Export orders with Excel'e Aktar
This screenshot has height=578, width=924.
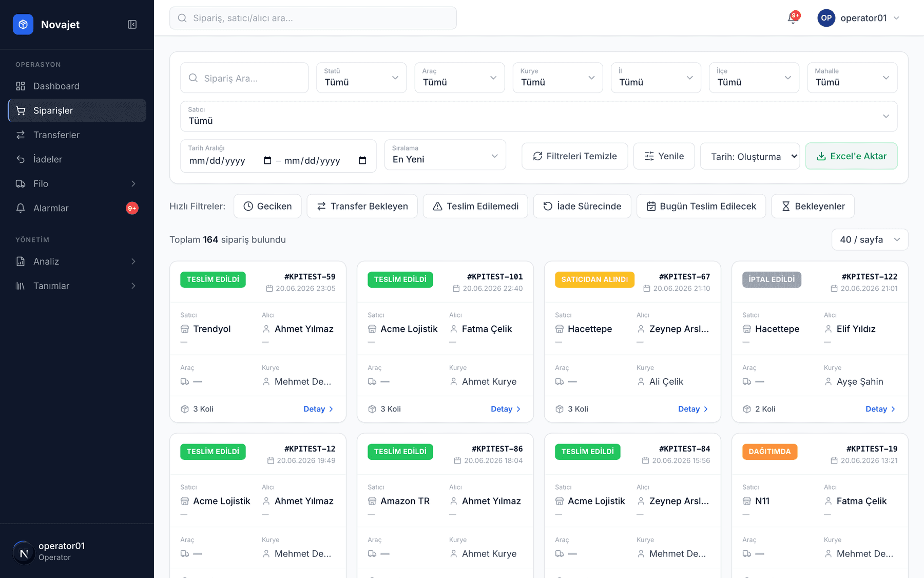tap(851, 156)
